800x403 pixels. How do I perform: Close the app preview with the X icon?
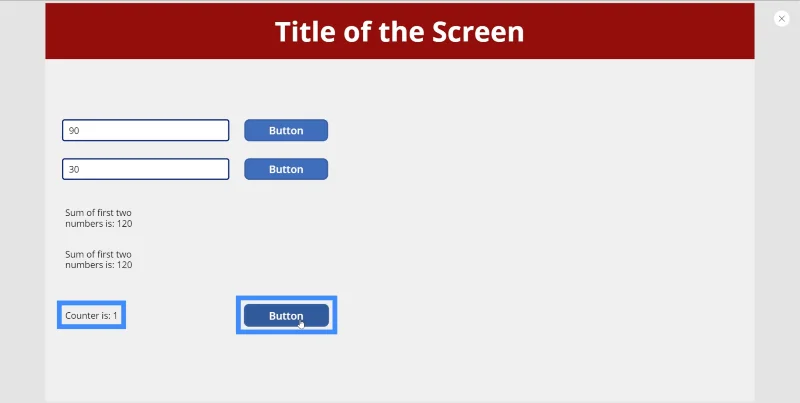coord(781,19)
